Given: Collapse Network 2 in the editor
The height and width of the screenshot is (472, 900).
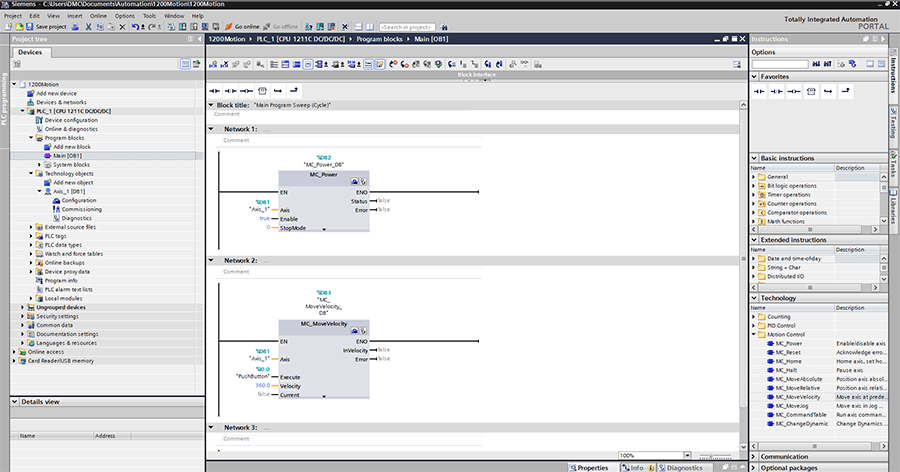Looking at the screenshot, I should tap(211, 260).
